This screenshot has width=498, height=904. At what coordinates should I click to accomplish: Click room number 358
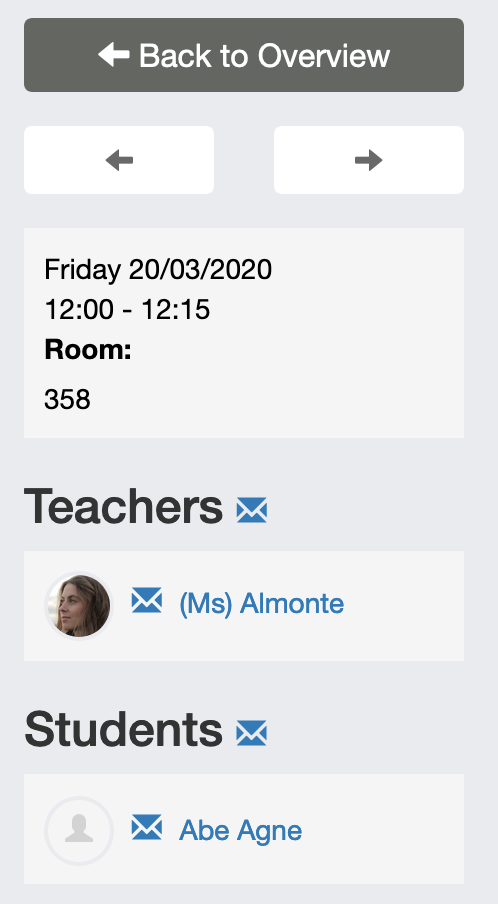pos(67,399)
